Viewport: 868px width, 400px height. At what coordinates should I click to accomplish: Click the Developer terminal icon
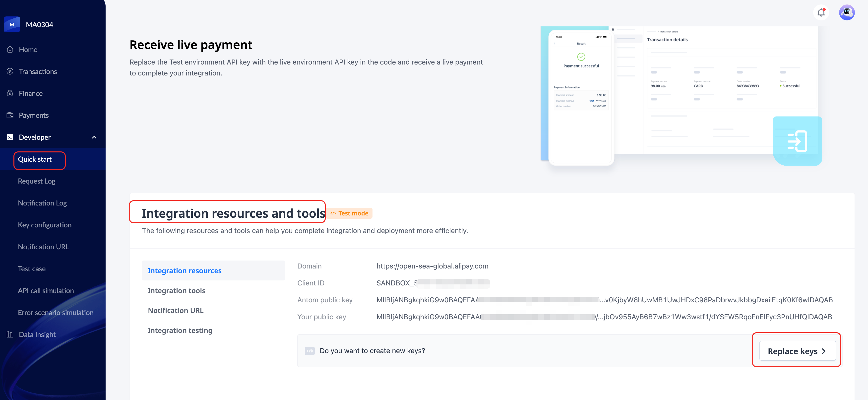click(x=10, y=137)
